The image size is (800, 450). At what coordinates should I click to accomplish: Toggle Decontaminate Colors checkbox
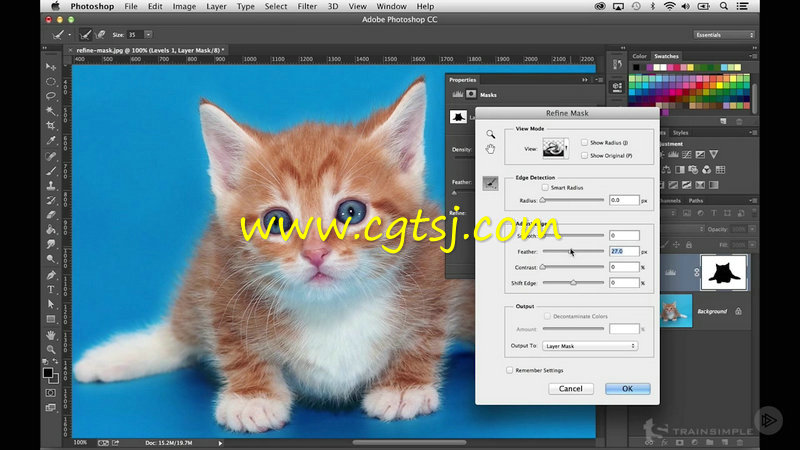pos(547,316)
